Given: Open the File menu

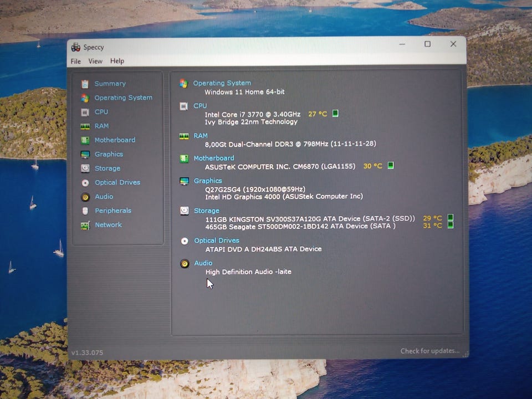Looking at the screenshot, I should (x=76, y=62).
